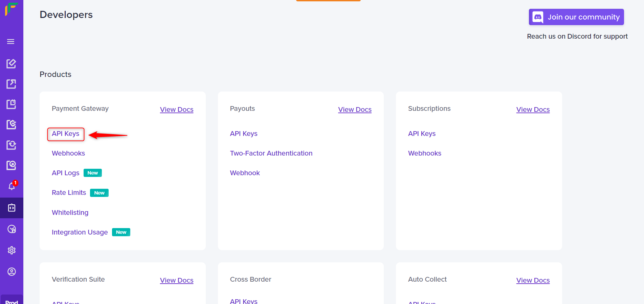Click the Cashfree logo icon
This screenshot has width=644, height=304.
(11, 9)
